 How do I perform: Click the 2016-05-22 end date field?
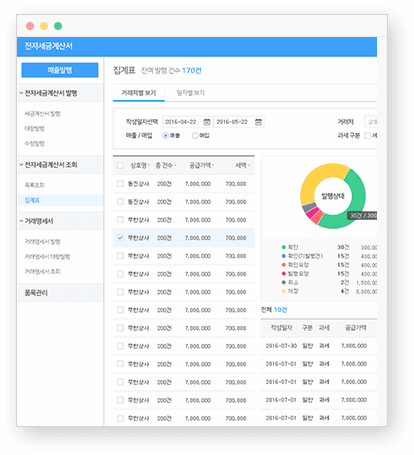(x=239, y=122)
